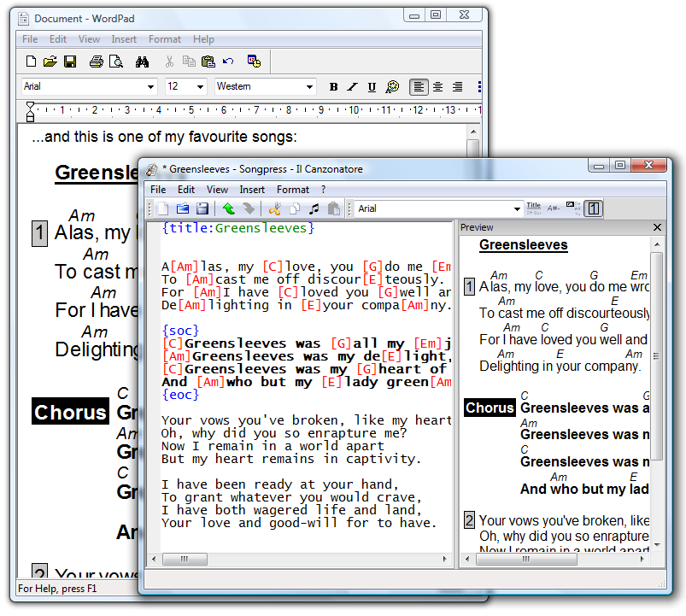Toggle Italic formatting in WordPad
Image resolution: width=686 pixels, height=616 pixels.
[x=352, y=87]
